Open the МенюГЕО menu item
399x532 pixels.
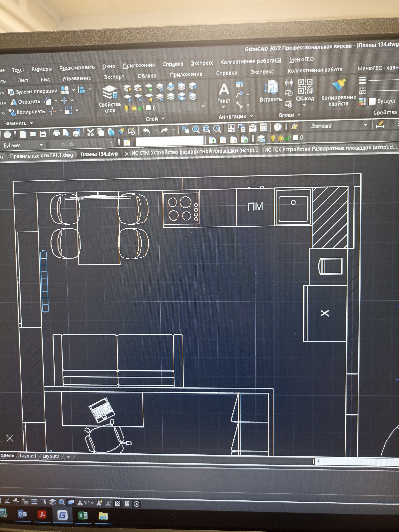point(301,59)
